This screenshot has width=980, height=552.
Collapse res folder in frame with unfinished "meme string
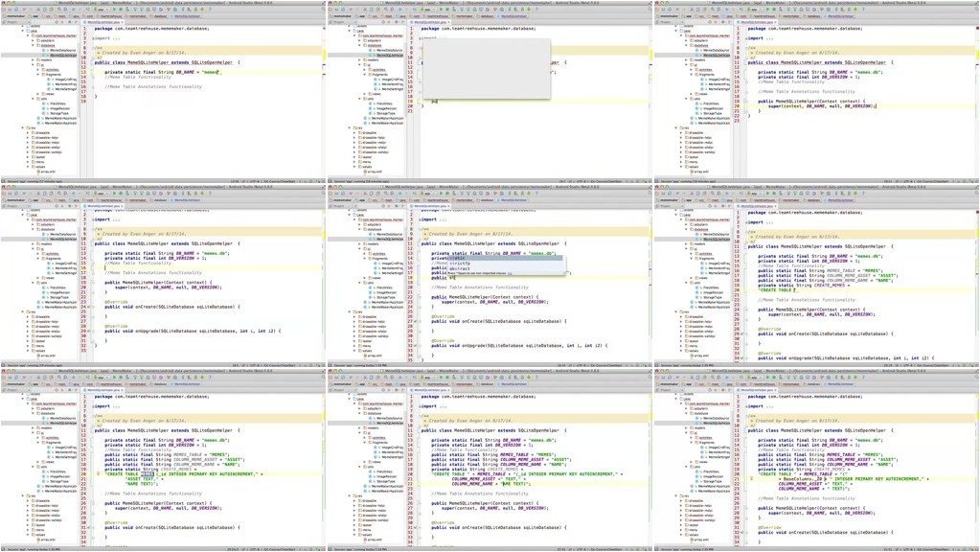pos(23,127)
